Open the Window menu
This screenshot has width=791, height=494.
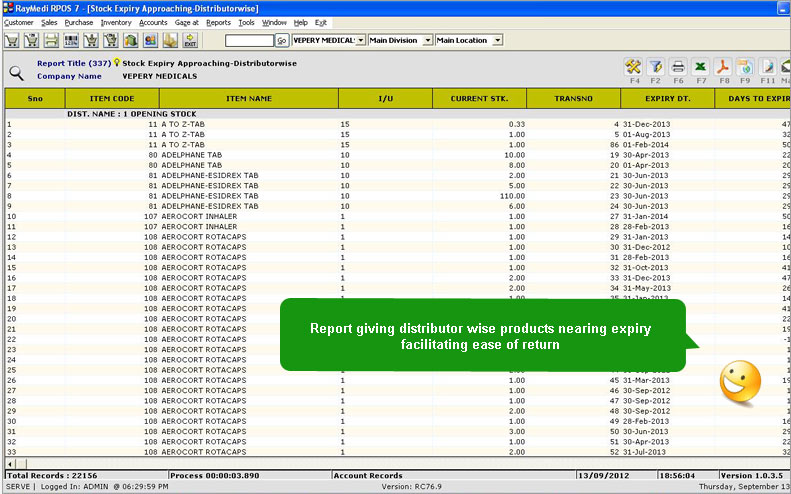point(274,23)
